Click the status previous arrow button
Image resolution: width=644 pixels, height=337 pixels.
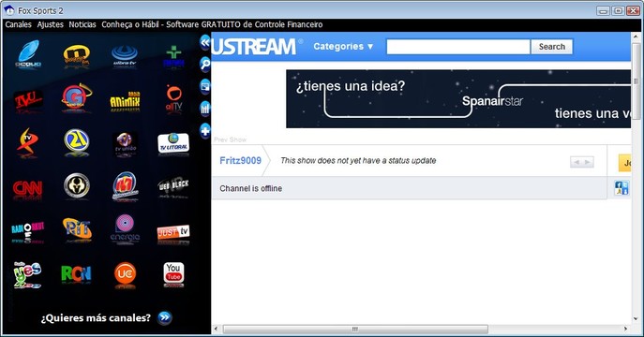point(577,162)
